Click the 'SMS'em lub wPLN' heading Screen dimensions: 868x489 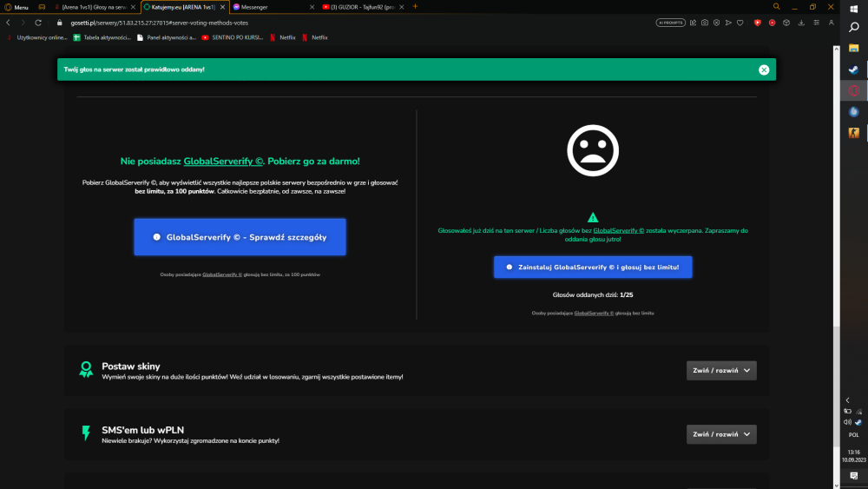click(143, 430)
